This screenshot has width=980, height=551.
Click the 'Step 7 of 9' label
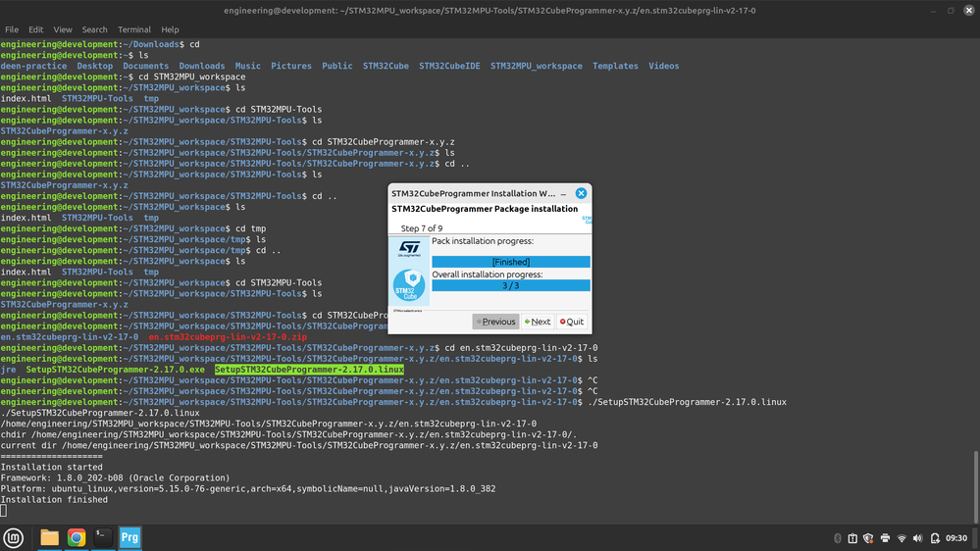tap(422, 228)
